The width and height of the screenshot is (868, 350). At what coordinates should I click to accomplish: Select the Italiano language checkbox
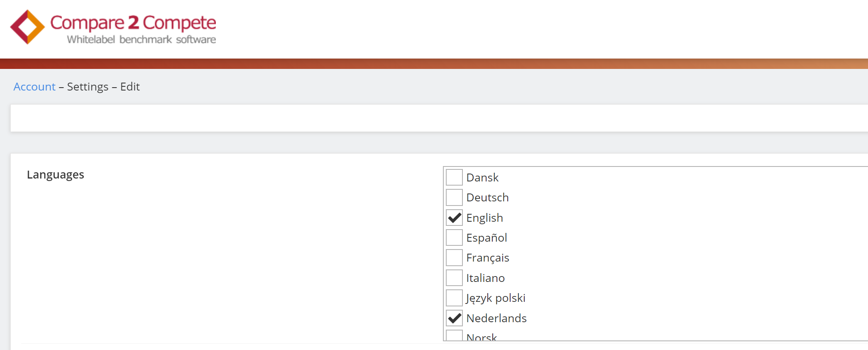pos(454,278)
